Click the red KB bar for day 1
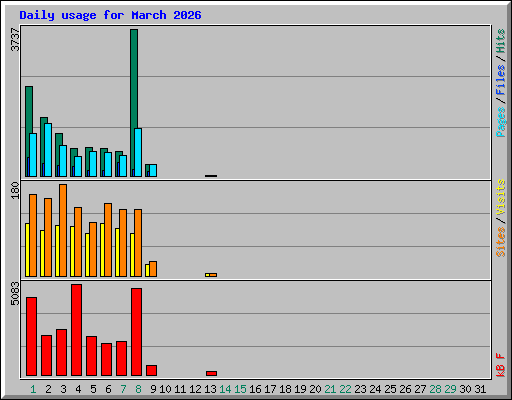 click(x=31, y=337)
